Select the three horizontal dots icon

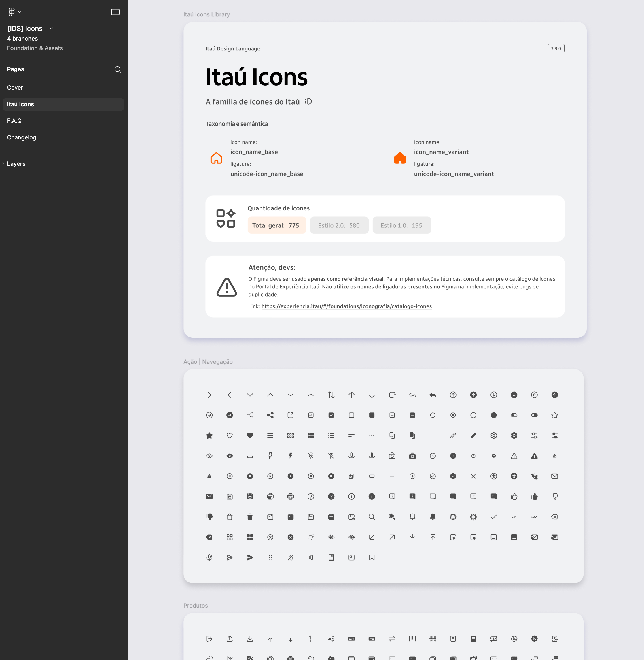tap(372, 435)
